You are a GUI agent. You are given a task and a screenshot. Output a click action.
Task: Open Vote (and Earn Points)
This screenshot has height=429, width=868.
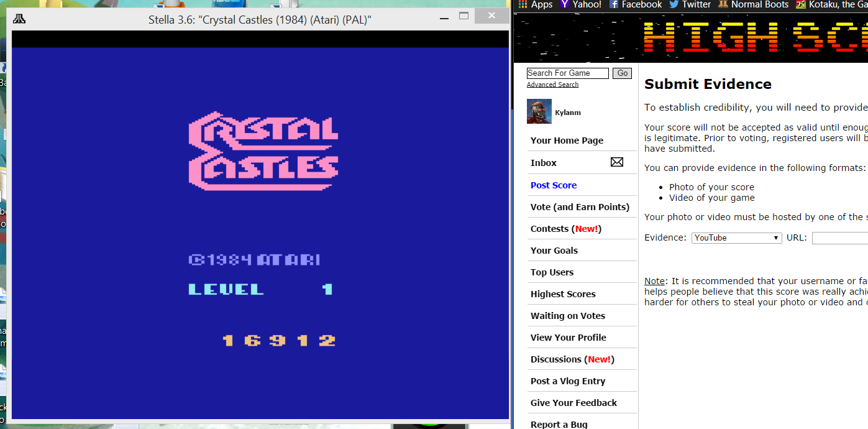tap(580, 207)
